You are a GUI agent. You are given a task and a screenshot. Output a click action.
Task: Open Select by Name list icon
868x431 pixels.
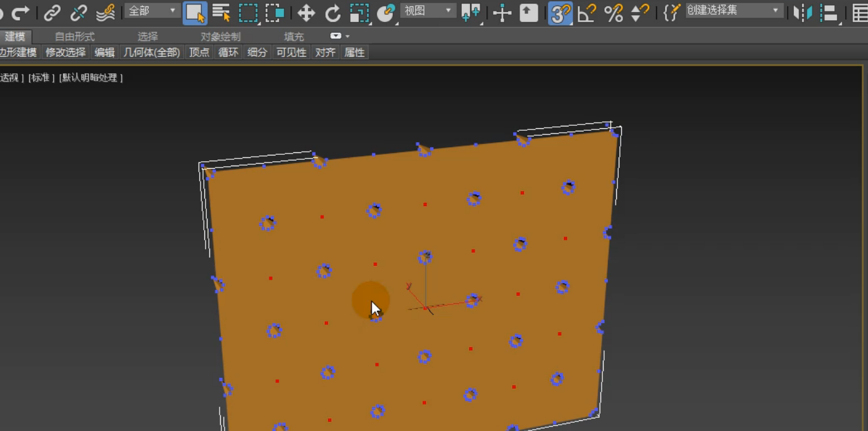[x=221, y=13]
